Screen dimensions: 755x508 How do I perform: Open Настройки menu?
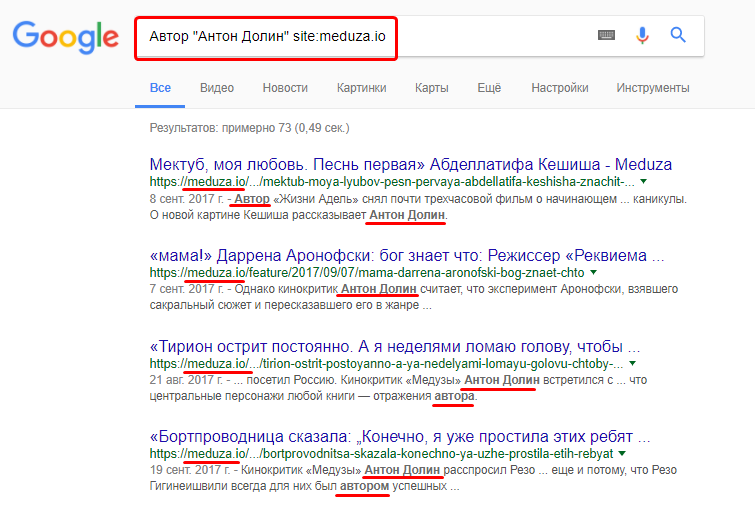coord(560,88)
